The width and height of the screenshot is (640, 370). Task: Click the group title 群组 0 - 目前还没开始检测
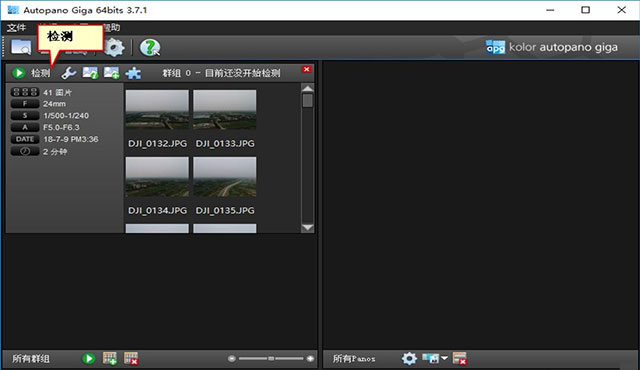coord(221,73)
